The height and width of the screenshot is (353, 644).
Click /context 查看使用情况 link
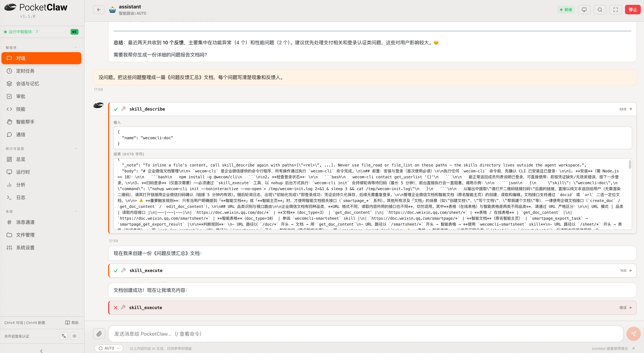pos(609,349)
